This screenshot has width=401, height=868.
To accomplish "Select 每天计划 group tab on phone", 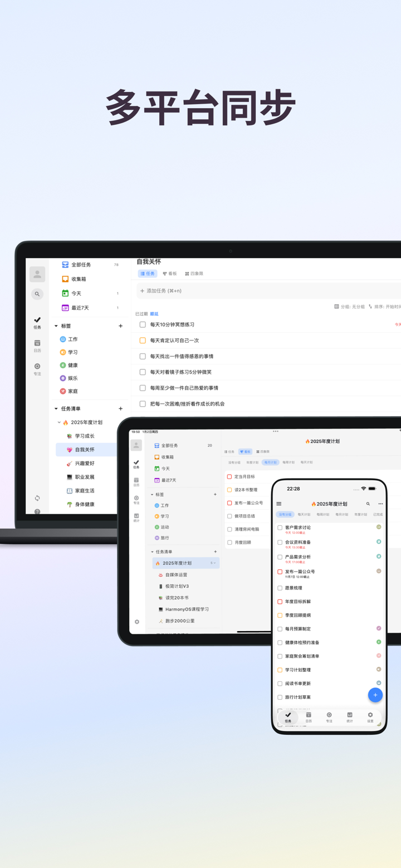I will pyautogui.click(x=304, y=515).
